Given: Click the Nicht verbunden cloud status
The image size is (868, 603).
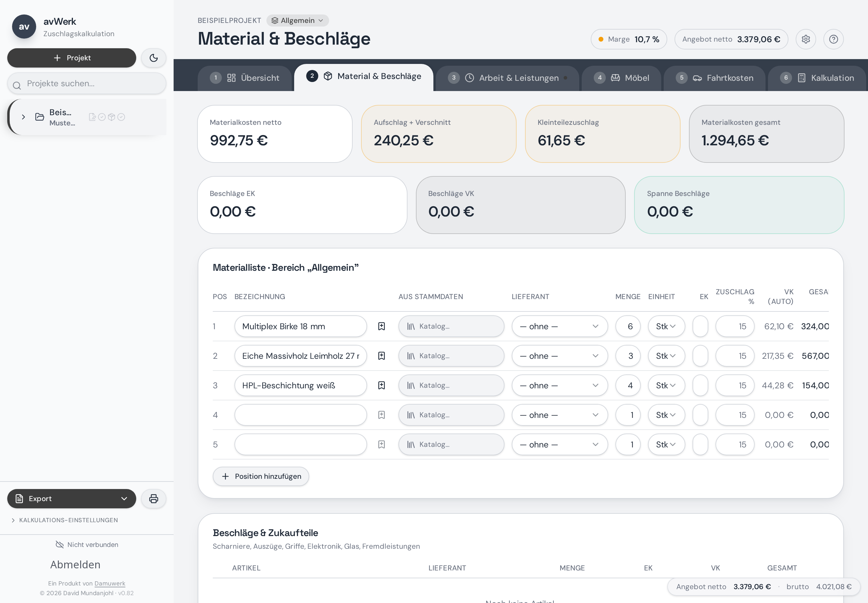Looking at the screenshot, I should [87, 545].
